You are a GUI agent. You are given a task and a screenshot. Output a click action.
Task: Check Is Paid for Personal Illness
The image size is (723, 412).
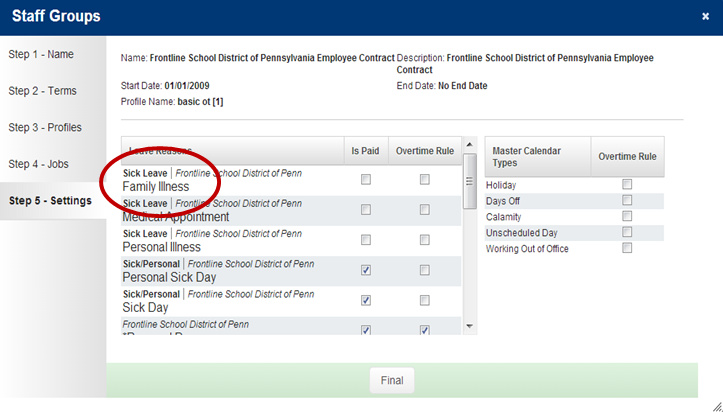click(366, 240)
